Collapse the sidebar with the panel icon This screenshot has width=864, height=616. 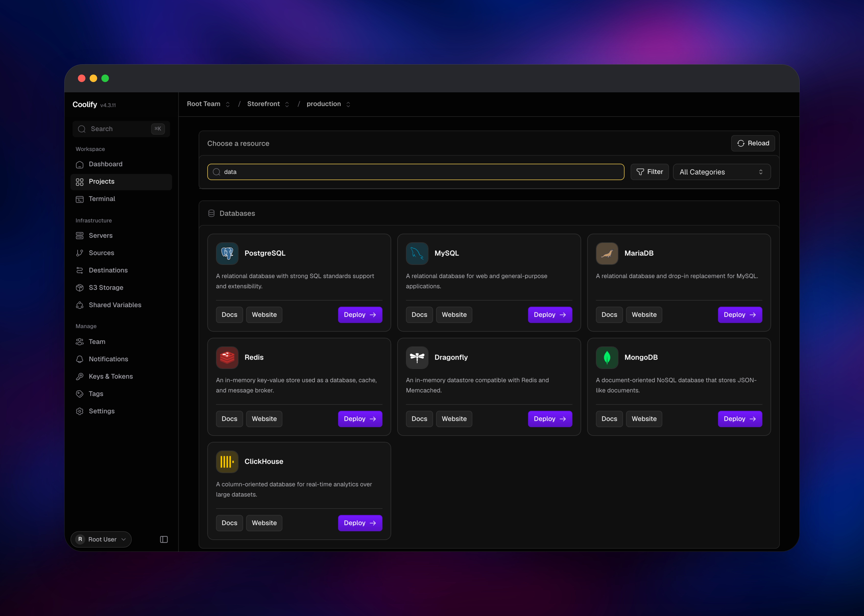(x=164, y=539)
